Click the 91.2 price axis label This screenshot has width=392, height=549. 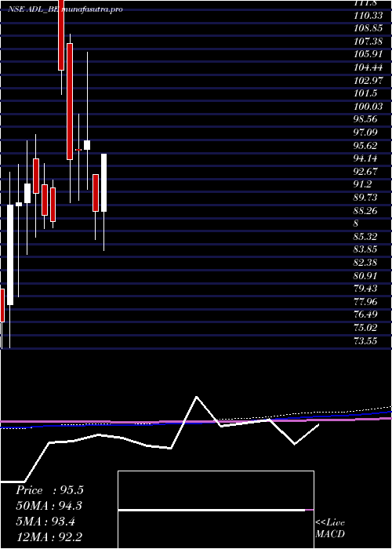[364, 184]
